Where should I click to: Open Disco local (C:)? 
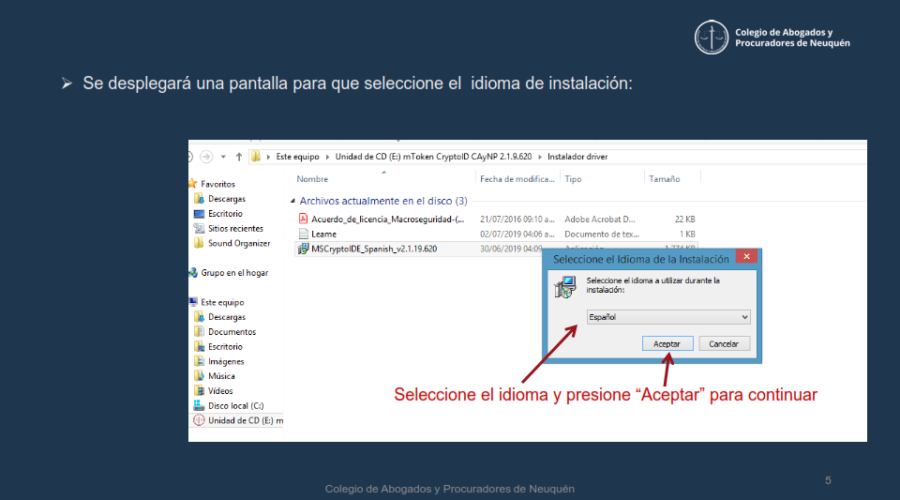coord(235,406)
